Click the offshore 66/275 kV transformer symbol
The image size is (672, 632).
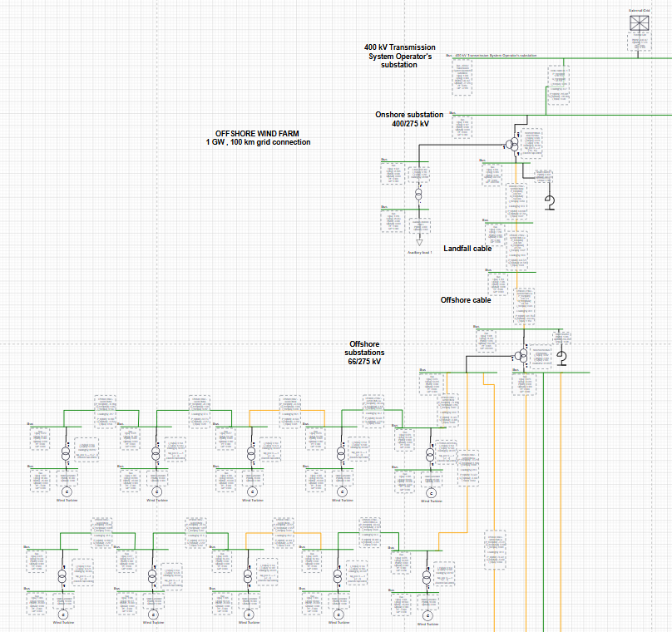[521, 356]
